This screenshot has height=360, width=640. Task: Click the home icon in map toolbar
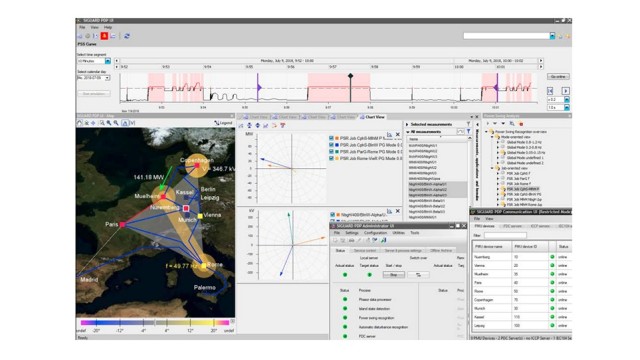pos(80,122)
